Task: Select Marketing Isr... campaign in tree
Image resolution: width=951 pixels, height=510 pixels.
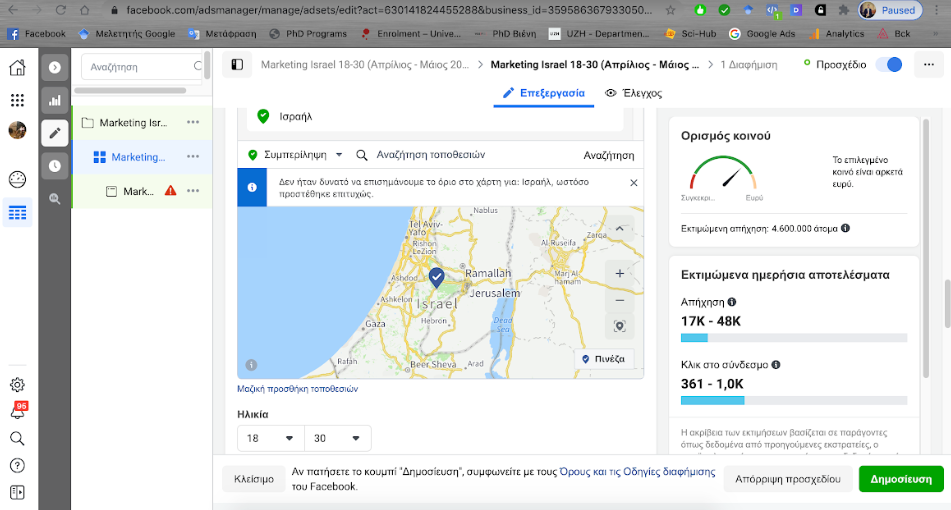Action: coord(133,122)
